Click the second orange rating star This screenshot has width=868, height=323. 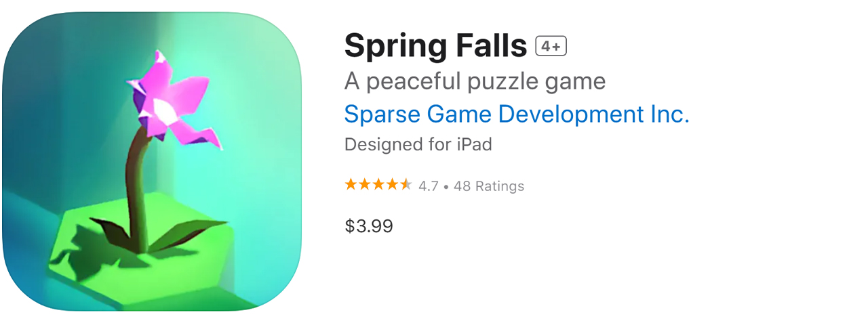point(364,185)
